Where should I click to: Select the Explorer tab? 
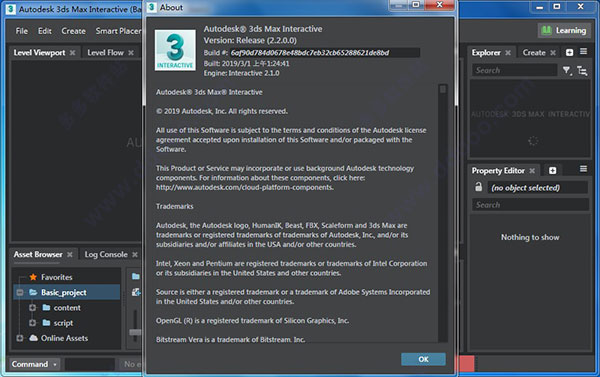[x=486, y=52]
